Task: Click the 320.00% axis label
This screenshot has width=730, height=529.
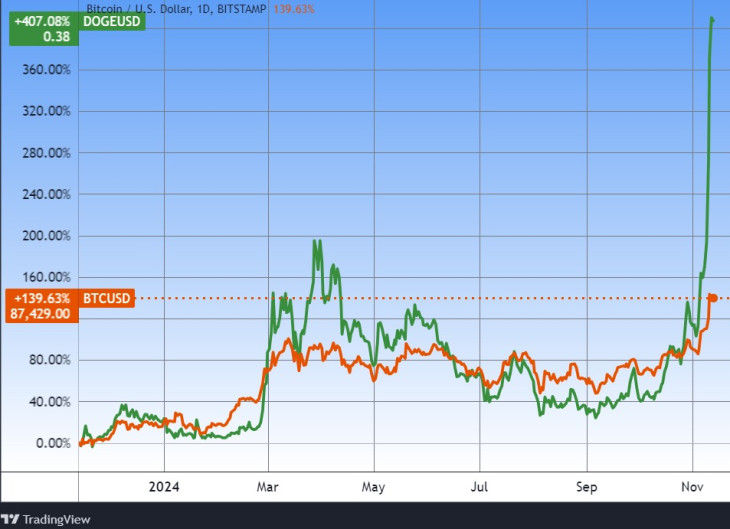Action: pyautogui.click(x=47, y=111)
